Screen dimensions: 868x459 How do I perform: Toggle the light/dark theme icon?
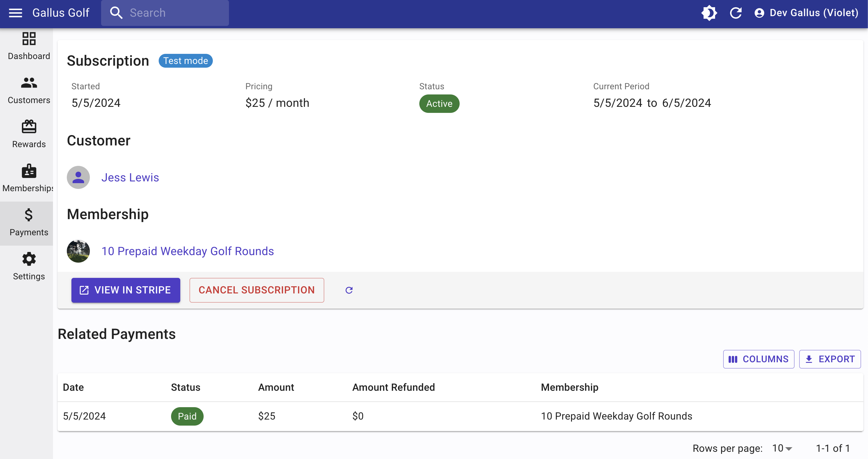(709, 13)
